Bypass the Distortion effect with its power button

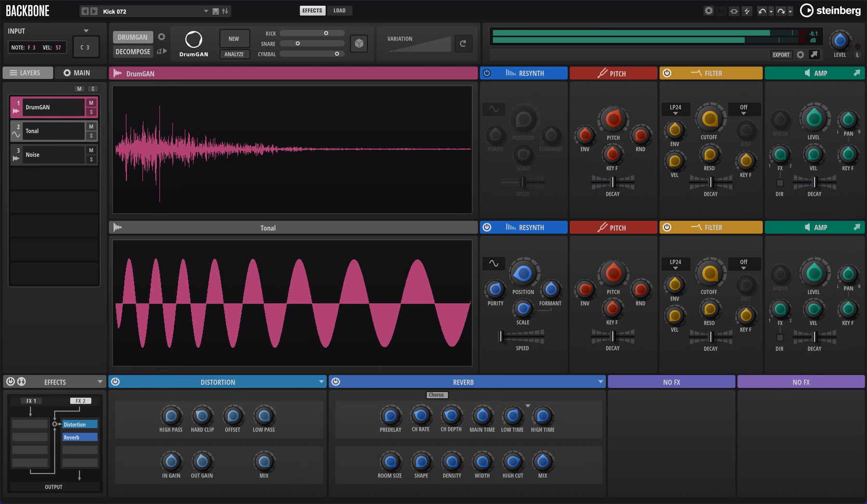[x=115, y=382]
